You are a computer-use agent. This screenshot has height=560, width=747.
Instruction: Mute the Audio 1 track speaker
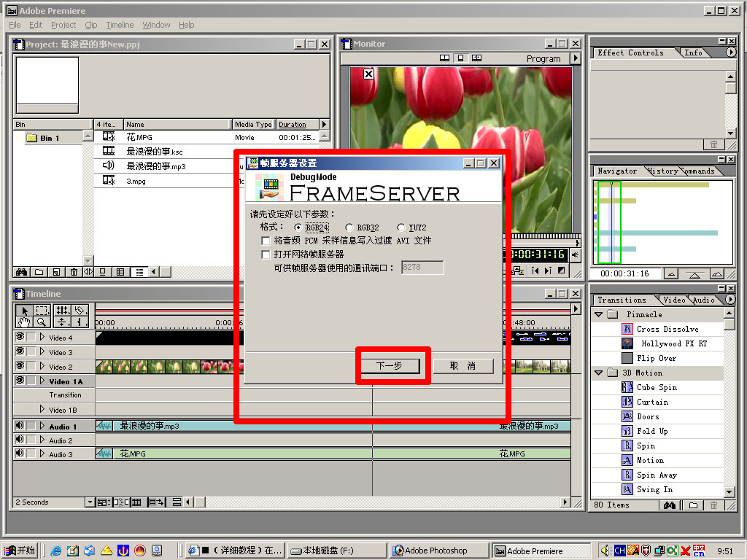coord(20,426)
